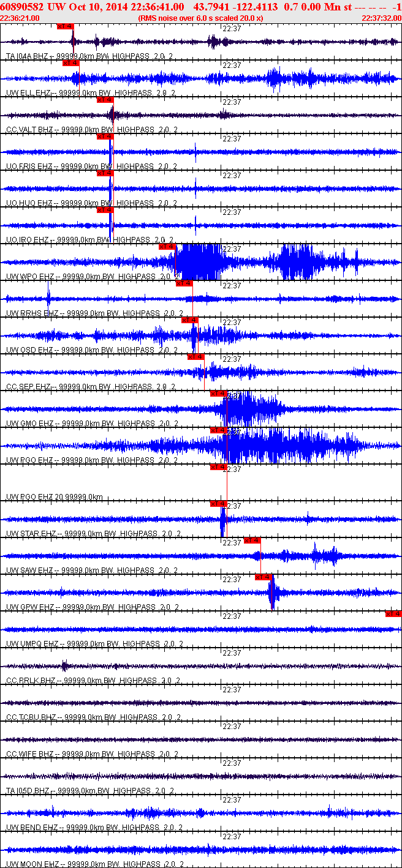Click label 'UW PGO EHZ 20 99999.0km'
This screenshot has height=868, width=402.
[54, 497]
